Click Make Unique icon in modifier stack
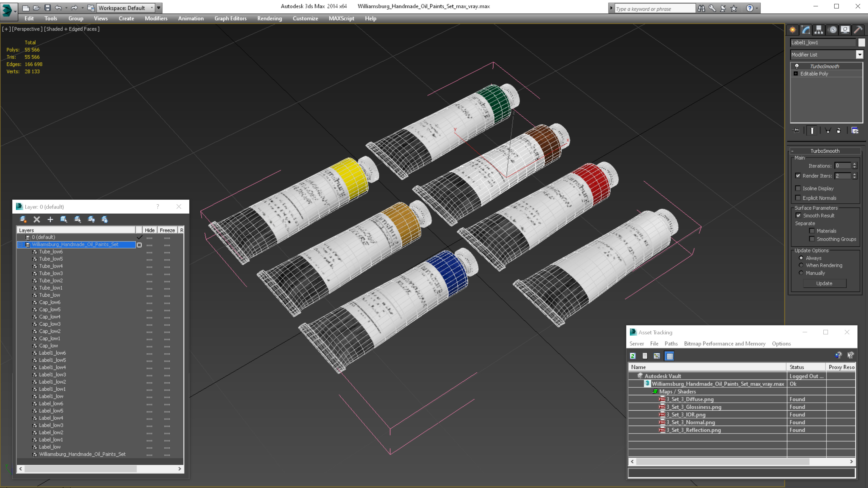 click(x=828, y=130)
